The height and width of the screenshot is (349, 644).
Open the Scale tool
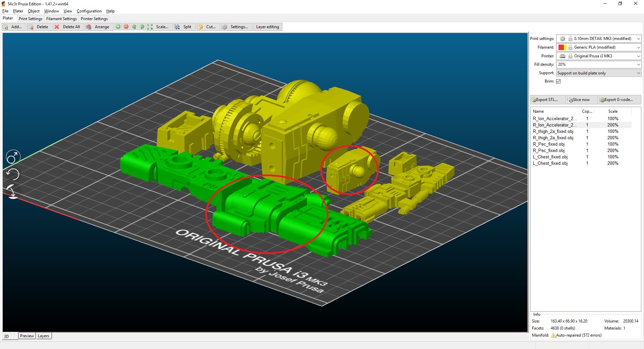160,27
